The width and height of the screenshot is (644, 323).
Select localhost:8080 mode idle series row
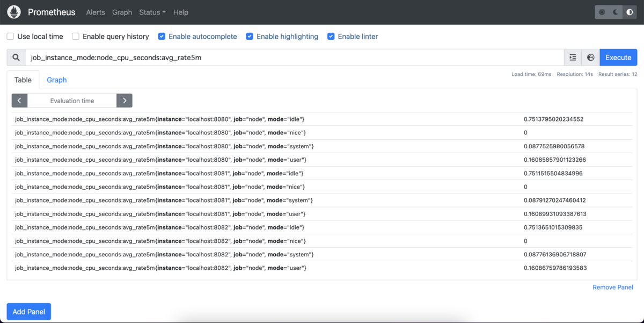pos(322,119)
